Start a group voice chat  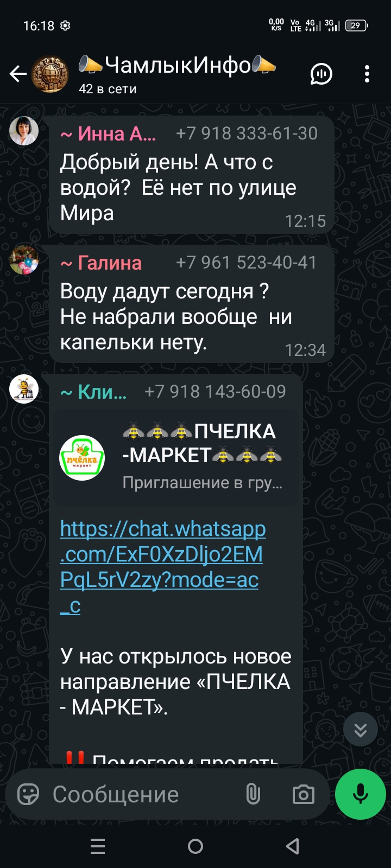[x=321, y=74]
